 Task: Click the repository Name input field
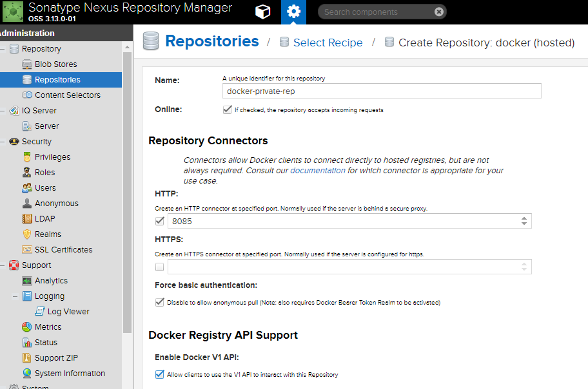click(x=382, y=91)
